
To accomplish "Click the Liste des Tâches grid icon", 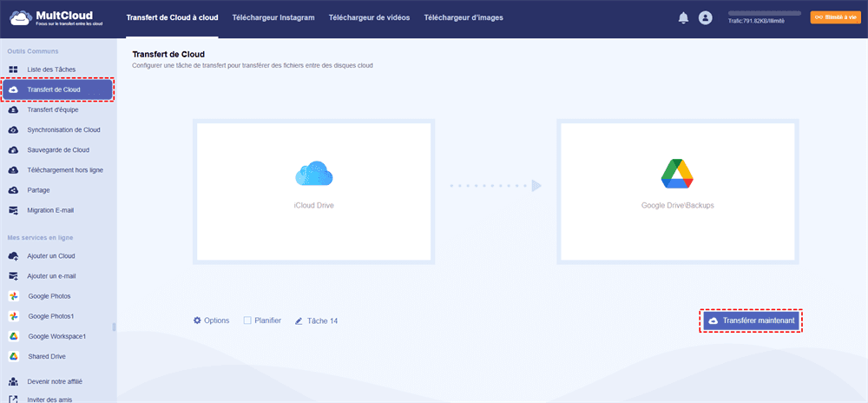I will 13,69.
